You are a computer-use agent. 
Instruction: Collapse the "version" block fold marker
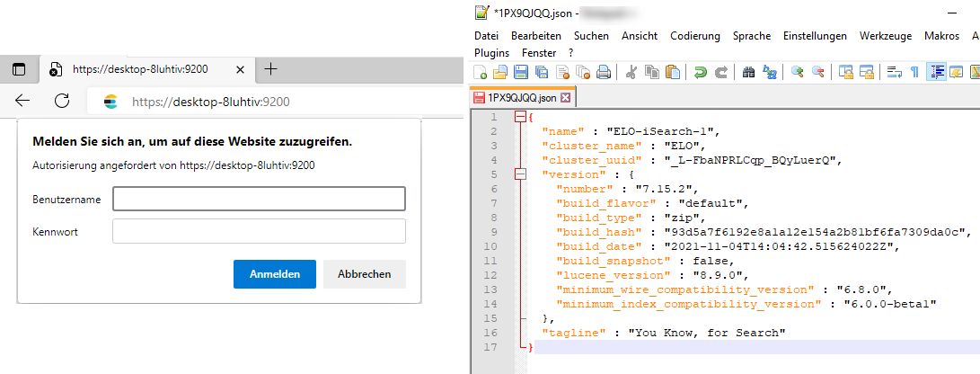pos(520,174)
